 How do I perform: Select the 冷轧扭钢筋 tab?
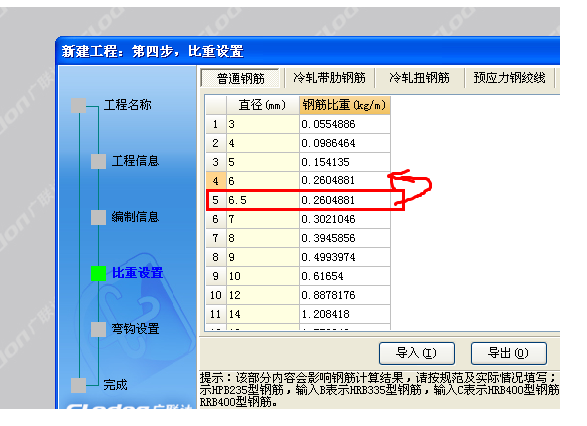point(419,78)
